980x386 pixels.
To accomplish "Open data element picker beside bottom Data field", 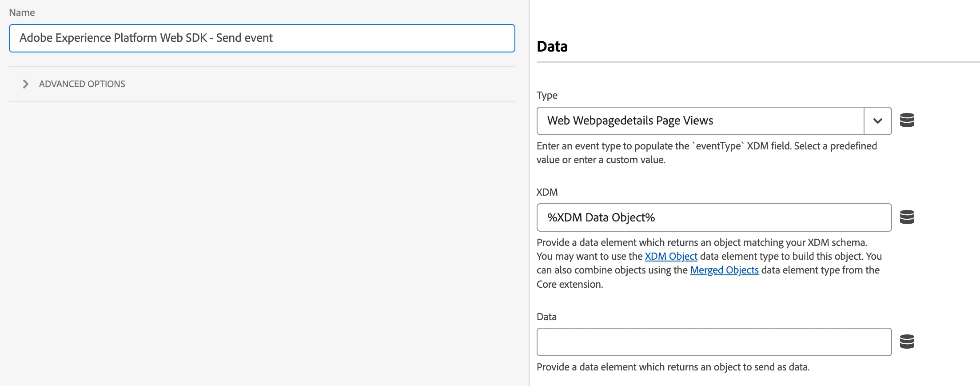I will [907, 342].
